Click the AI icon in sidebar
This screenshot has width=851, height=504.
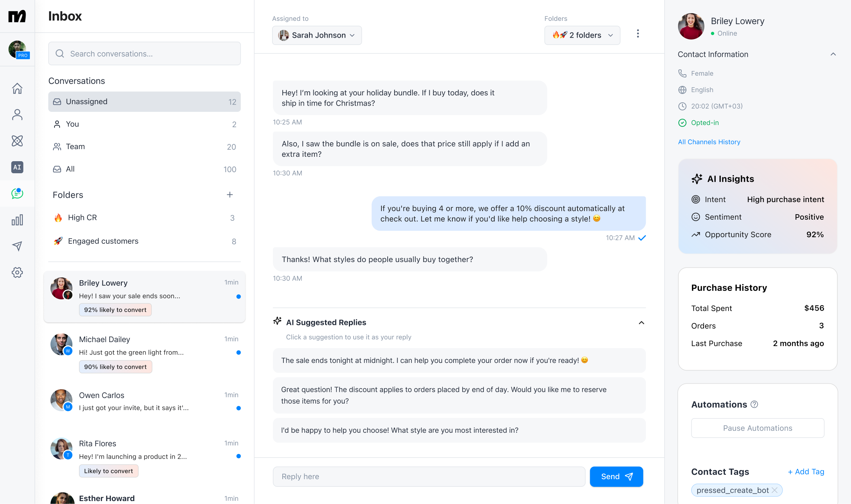(x=17, y=167)
